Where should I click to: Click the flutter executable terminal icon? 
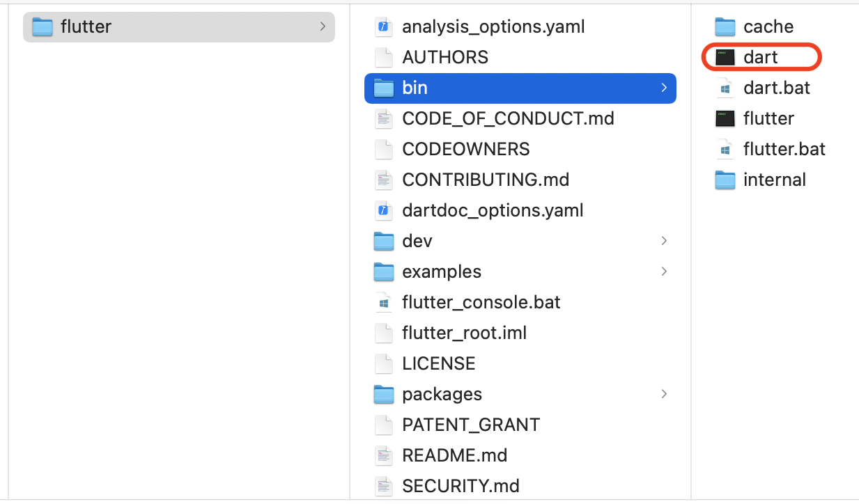tap(725, 118)
